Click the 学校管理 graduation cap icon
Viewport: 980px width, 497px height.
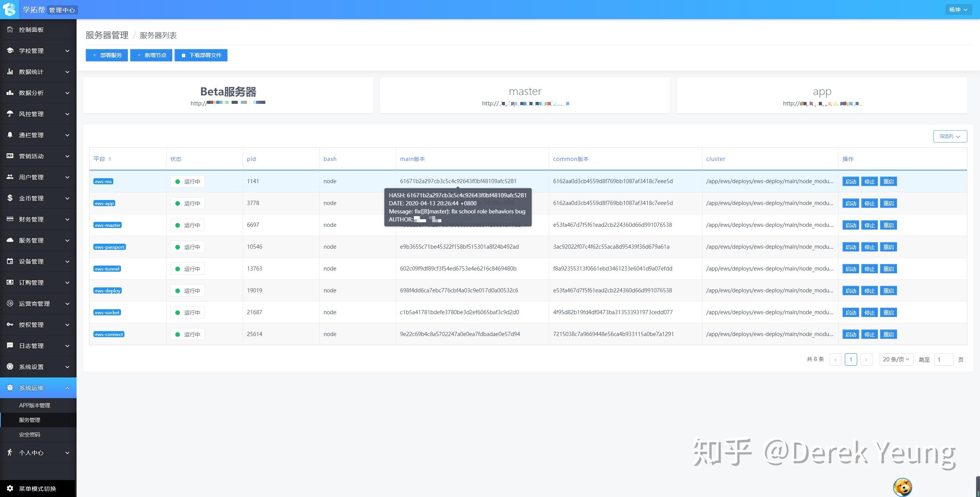click(x=10, y=51)
